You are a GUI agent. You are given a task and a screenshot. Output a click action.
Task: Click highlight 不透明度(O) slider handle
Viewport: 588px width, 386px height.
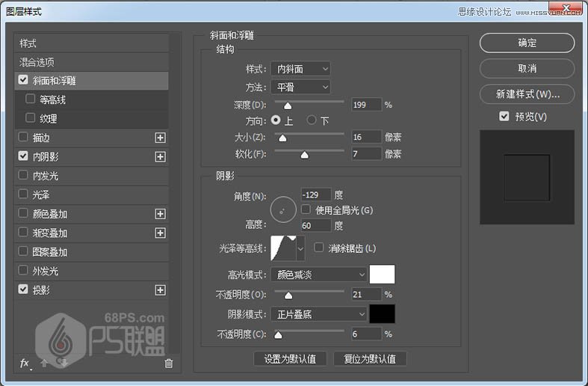click(288, 295)
